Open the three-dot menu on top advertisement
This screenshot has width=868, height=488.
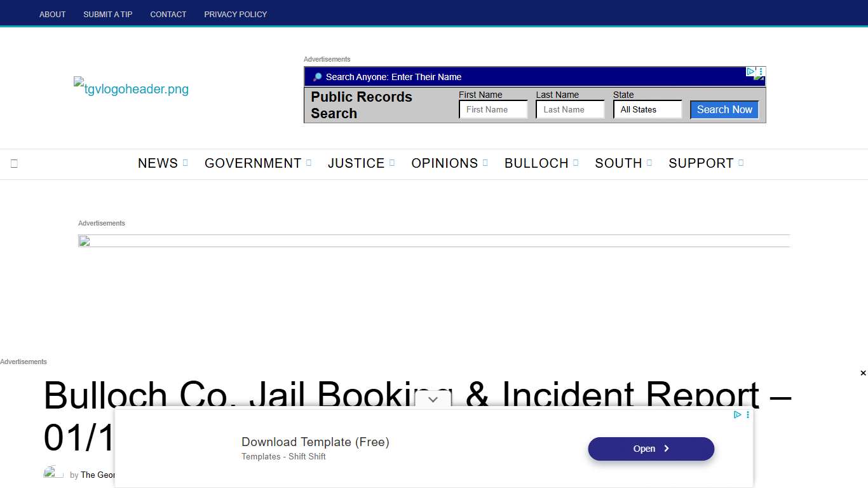[x=760, y=71]
